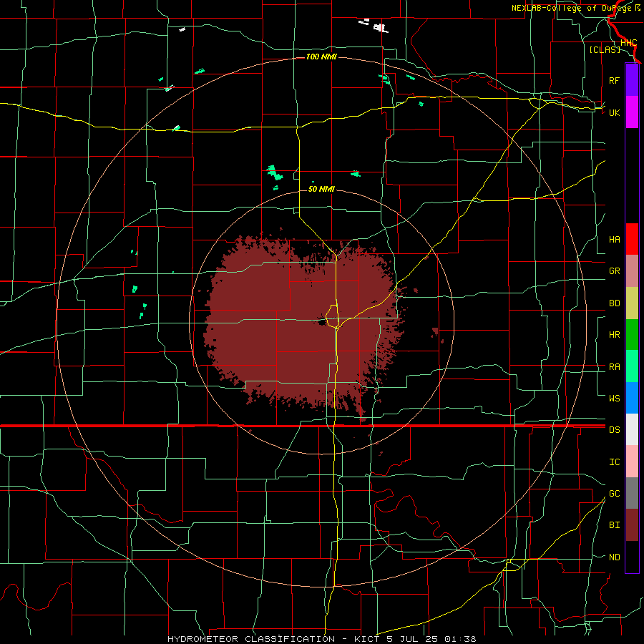Click the GC gray legend swatch
The width and height of the screenshot is (644, 644).
coord(632,493)
